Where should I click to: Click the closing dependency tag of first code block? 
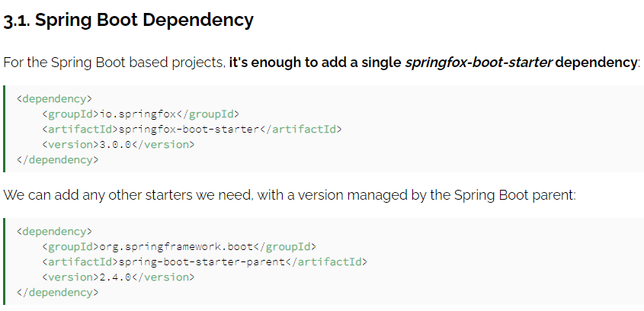coord(57,159)
